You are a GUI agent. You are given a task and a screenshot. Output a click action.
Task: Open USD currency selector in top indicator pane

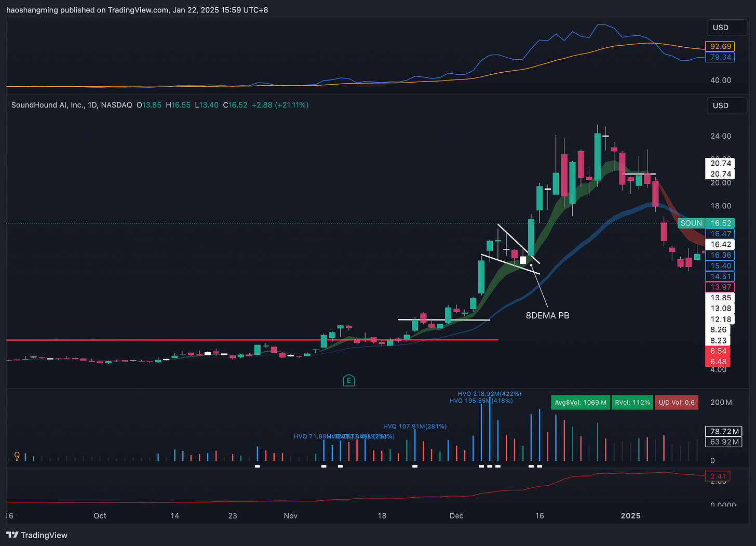(x=726, y=28)
